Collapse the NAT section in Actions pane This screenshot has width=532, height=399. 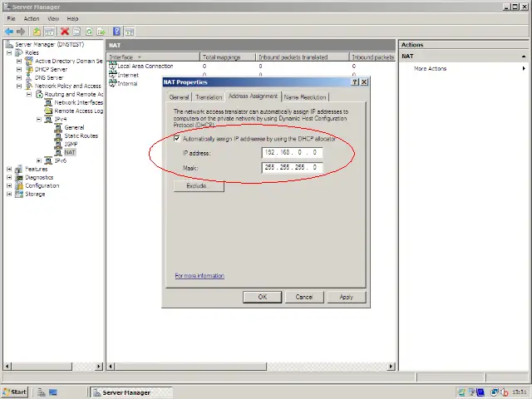[524, 57]
